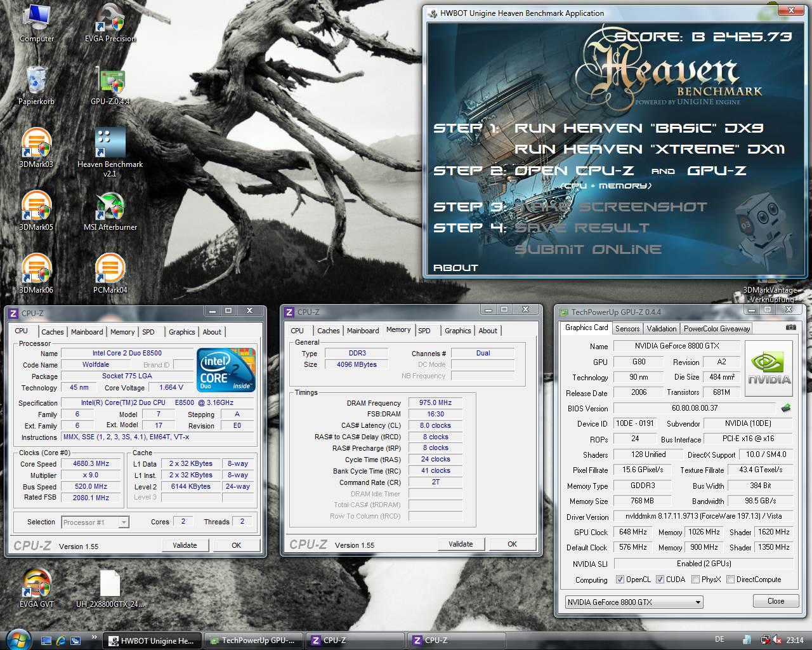Click Take Screenshot step in Heaven app
Image resolution: width=812 pixels, height=650 pixels.
(610, 207)
